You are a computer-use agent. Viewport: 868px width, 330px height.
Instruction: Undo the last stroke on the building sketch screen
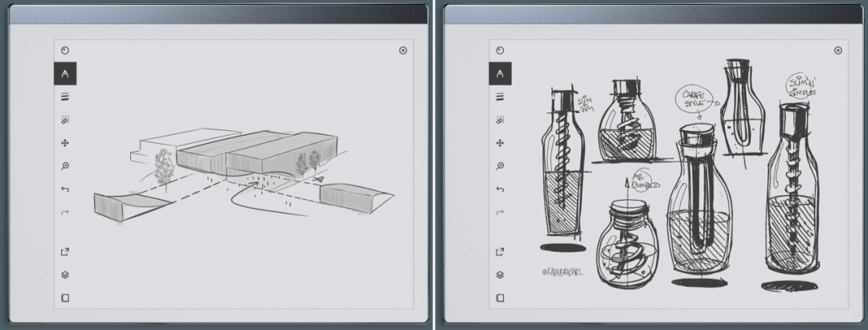[x=65, y=189]
